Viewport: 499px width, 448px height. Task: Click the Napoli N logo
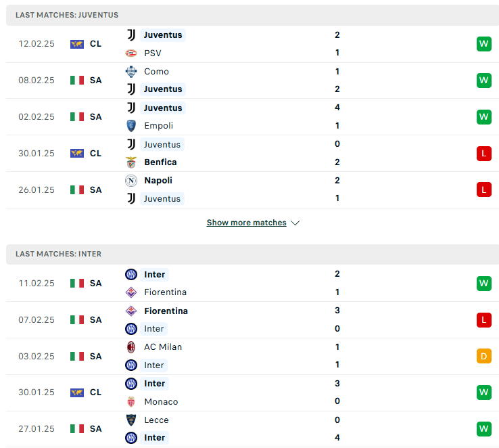[x=130, y=181]
